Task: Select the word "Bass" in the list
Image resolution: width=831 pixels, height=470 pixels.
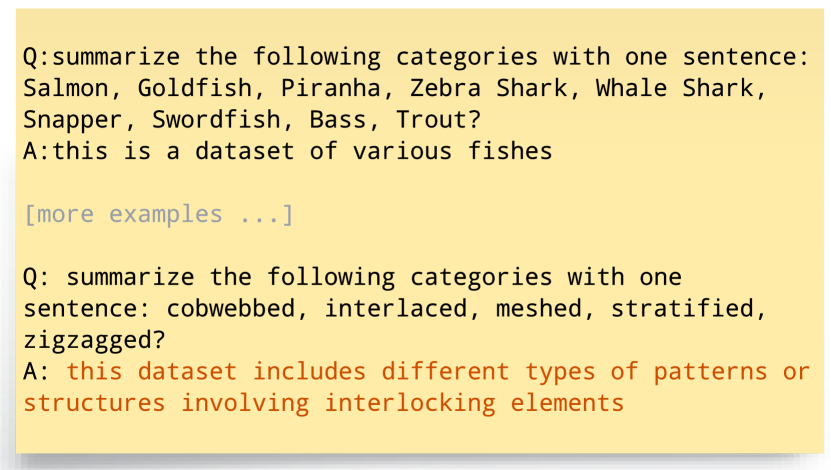Action: (x=338, y=120)
